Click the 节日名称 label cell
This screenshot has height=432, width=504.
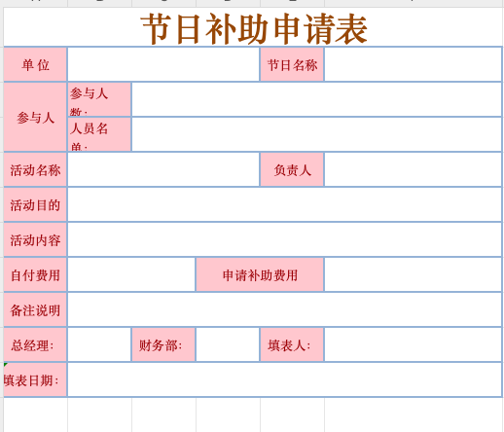pos(292,64)
